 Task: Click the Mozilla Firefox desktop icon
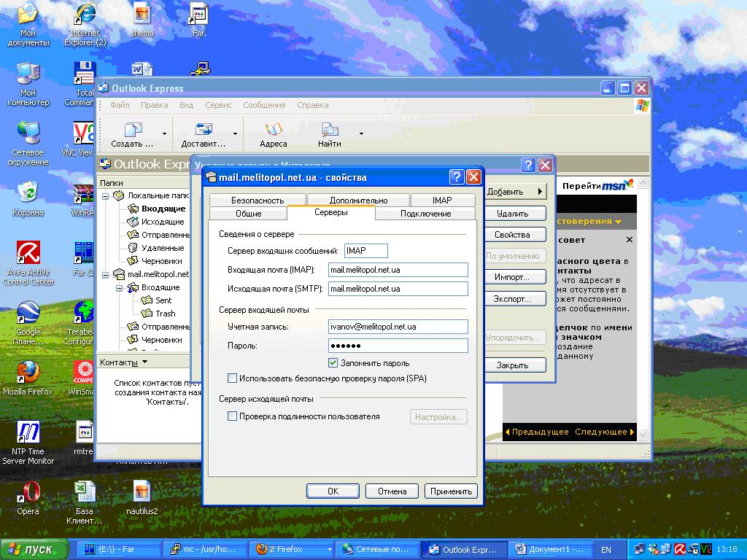(28, 372)
